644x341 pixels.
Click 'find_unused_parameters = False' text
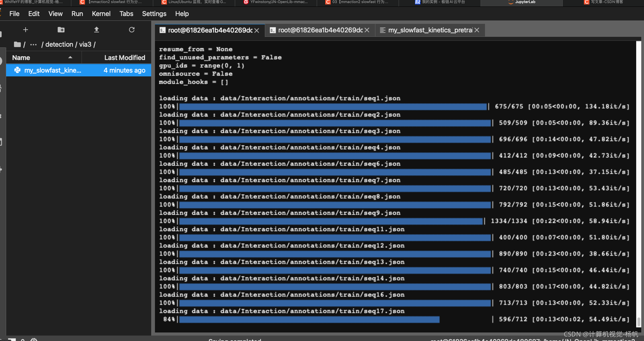[x=220, y=58]
